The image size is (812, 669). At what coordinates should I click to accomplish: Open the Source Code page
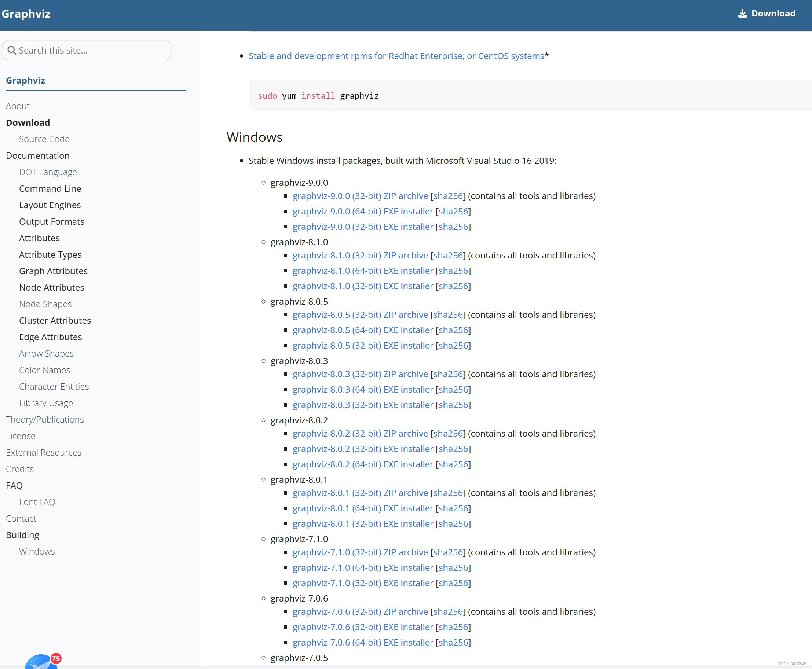44,139
